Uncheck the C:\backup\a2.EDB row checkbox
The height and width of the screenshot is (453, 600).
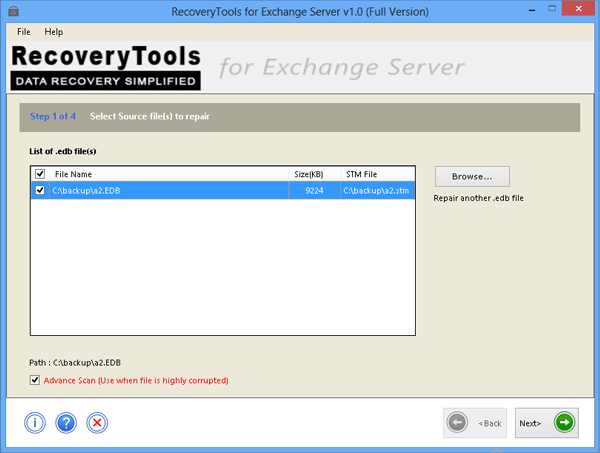[x=40, y=190]
